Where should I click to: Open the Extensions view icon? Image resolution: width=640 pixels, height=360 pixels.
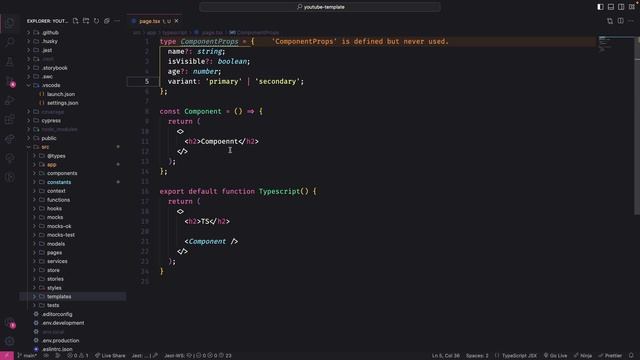click(x=10, y=120)
